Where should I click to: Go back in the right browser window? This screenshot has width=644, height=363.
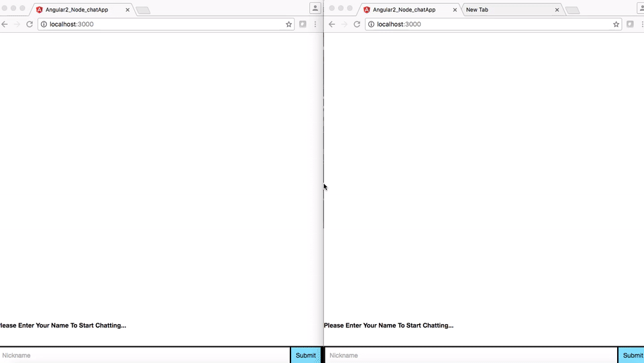click(x=332, y=24)
